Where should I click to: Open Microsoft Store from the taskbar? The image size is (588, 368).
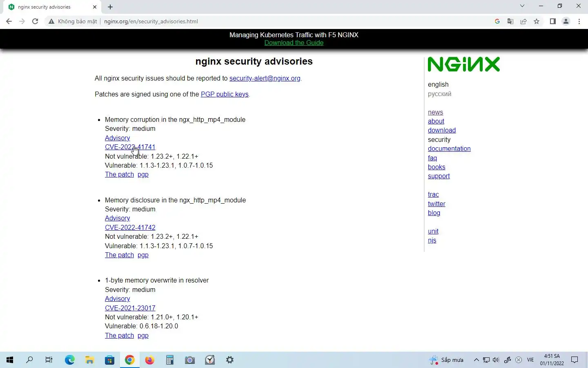tap(109, 360)
